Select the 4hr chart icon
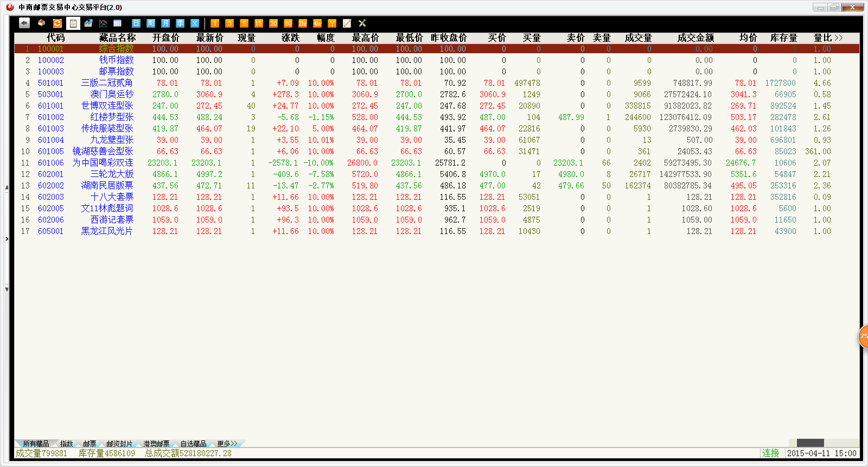This screenshot has width=868, height=467. coord(317,23)
